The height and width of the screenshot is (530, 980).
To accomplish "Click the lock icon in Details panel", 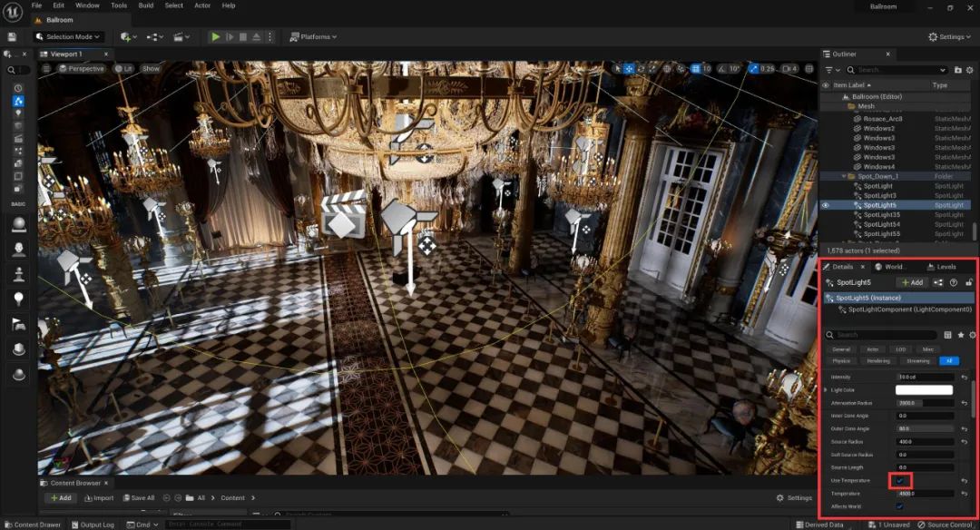I will pos(969,282).
